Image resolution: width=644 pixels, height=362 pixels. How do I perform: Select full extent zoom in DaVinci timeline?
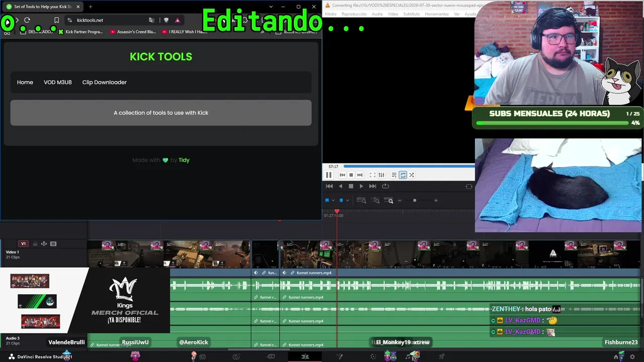click(361, 201)
